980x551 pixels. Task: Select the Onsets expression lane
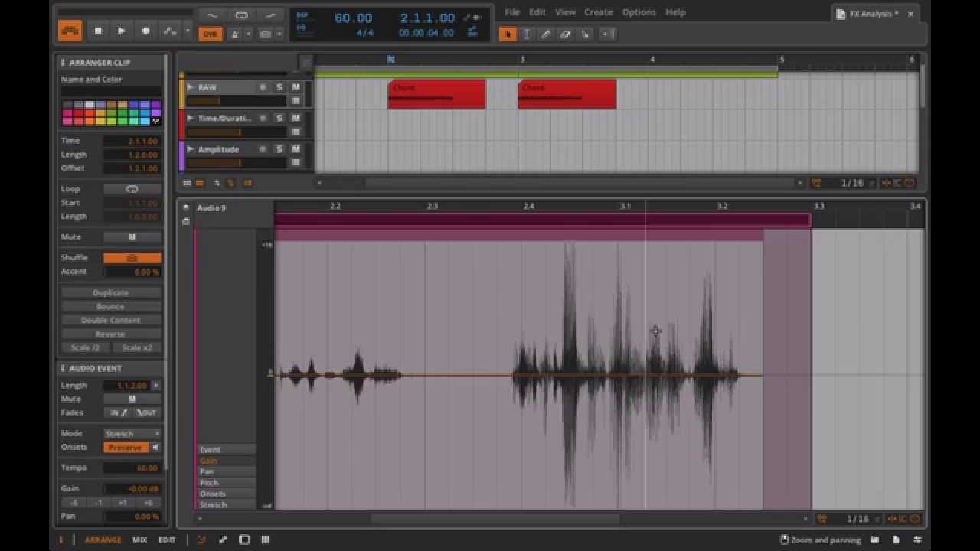(x=227, y=494)
